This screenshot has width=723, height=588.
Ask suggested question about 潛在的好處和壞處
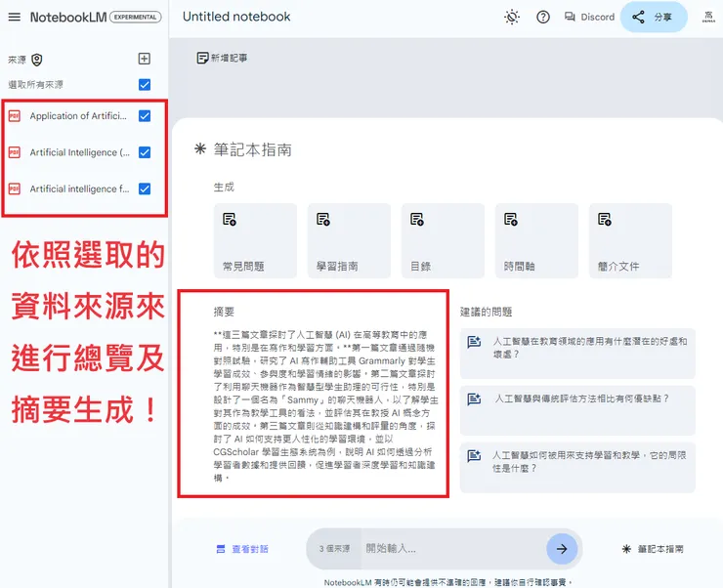tap(577, 354)
